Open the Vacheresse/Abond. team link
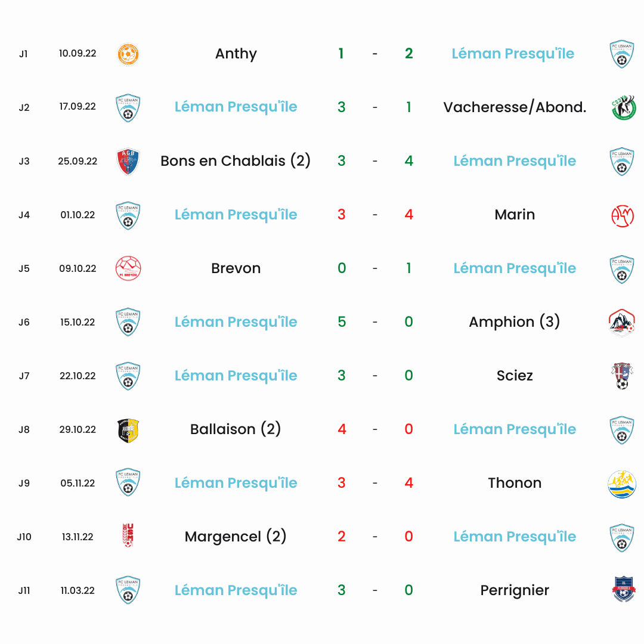Image resolution: width=644 pixels, height=644 pixels. [515, 107]
